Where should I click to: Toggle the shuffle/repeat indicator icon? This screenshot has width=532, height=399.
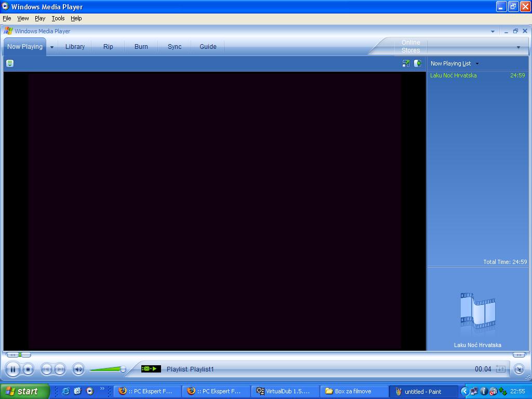click(x=500, y=369)
